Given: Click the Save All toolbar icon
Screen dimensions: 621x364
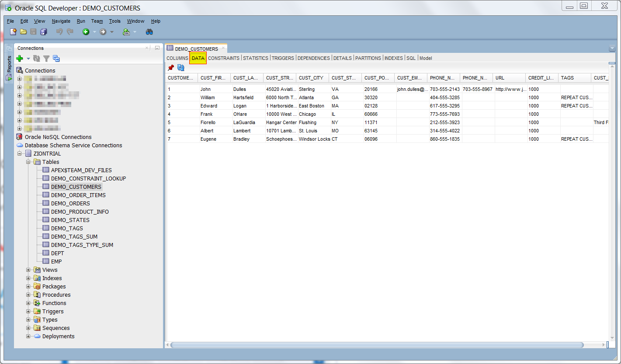Looking at the screenshot, I should 43,32.
